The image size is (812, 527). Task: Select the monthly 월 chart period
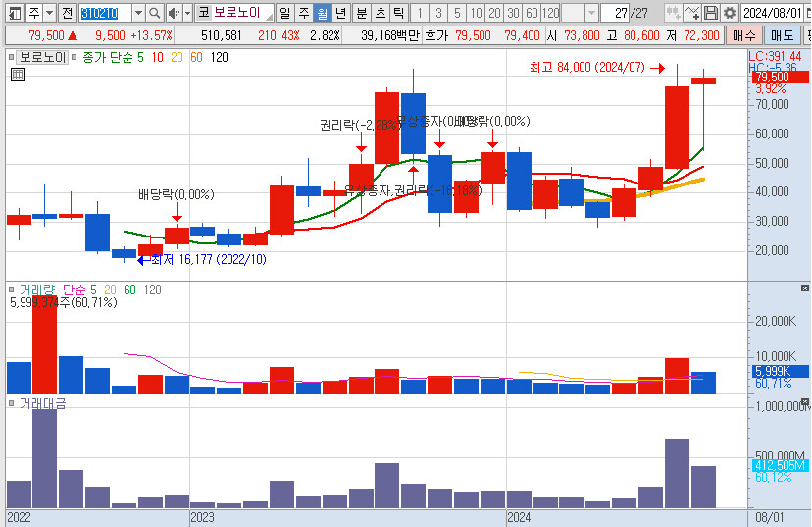322,13
